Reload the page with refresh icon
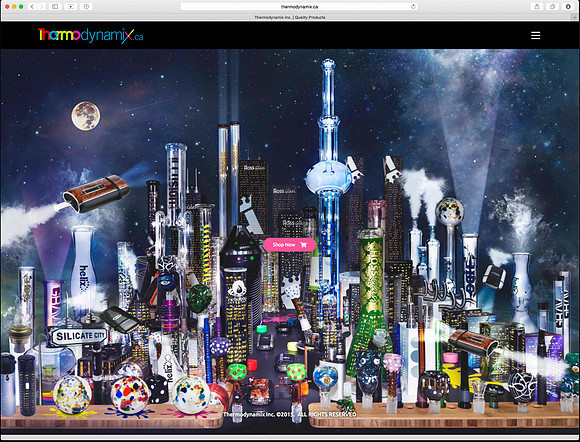 pos(413,6)
